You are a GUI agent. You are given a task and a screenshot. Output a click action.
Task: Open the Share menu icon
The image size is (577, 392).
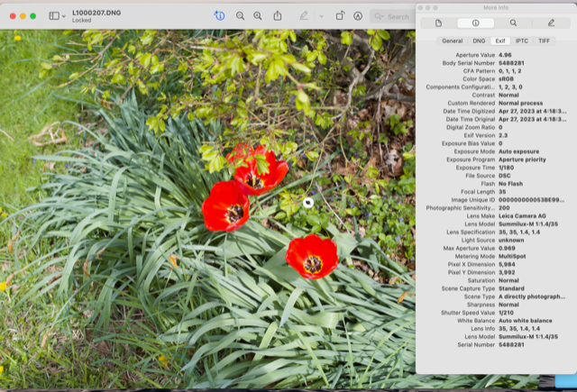click(x=278, y=15)
